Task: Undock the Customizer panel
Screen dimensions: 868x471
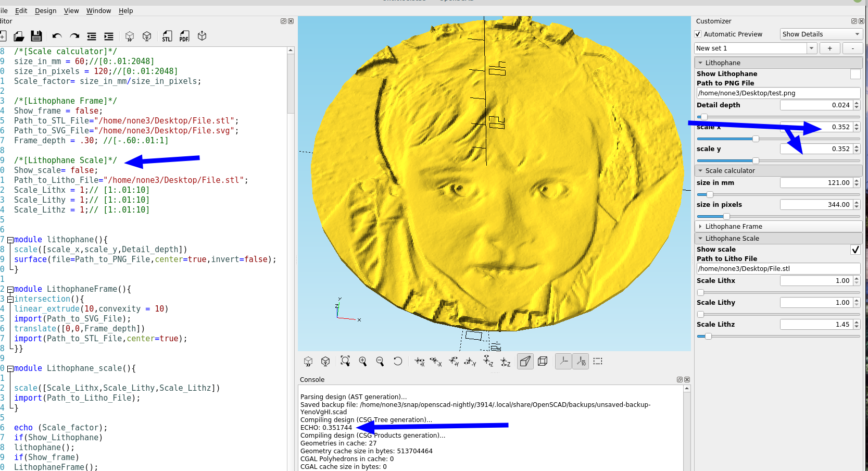Action: (854, 21)
